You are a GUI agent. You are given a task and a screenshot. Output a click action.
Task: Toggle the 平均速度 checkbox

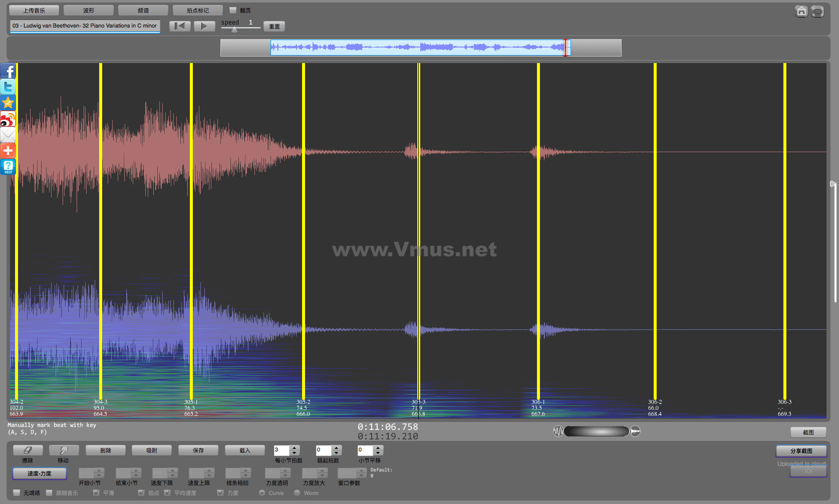point(167,492)
